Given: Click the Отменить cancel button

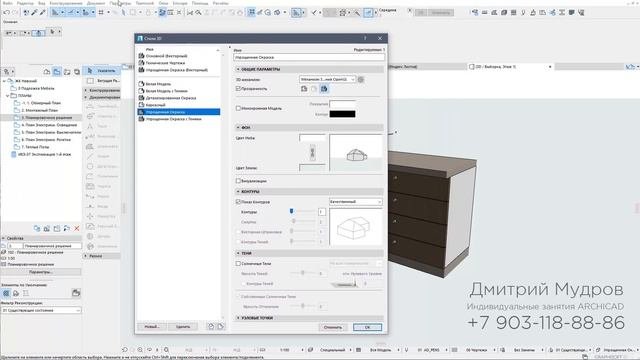Looking at the screenshot, I should click(x=333, y=327).
